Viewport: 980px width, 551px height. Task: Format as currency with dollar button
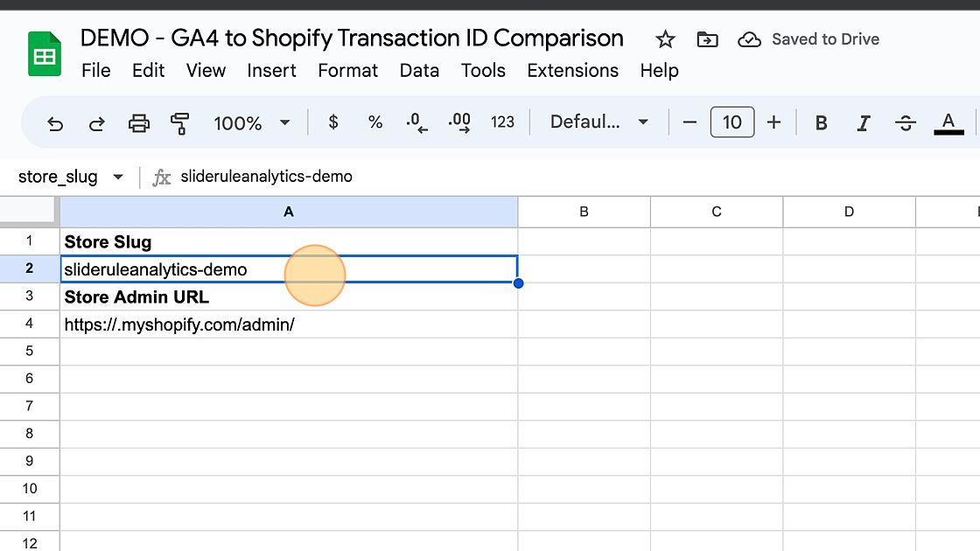pyautogui.click(x=333, y=123)
